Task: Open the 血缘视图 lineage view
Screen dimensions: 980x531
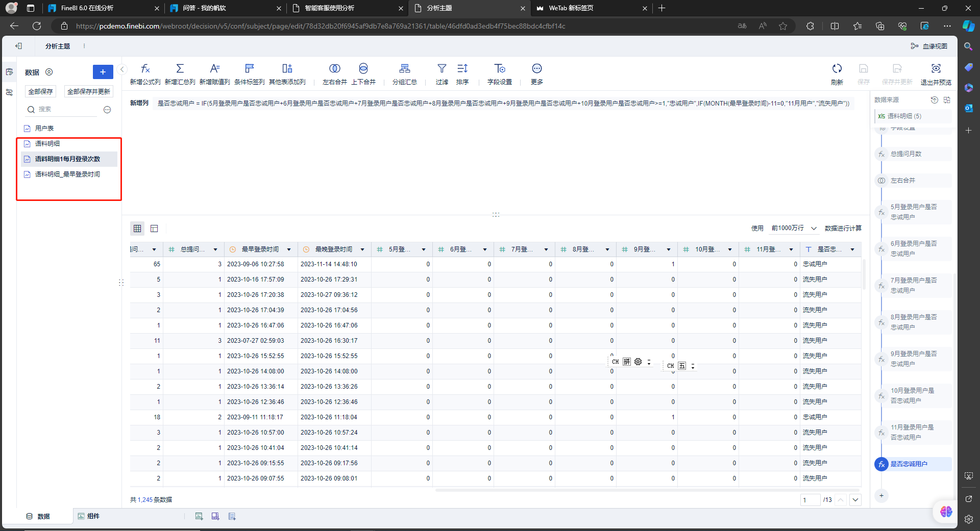Action: pyautogui.click(x=929, y=46)
